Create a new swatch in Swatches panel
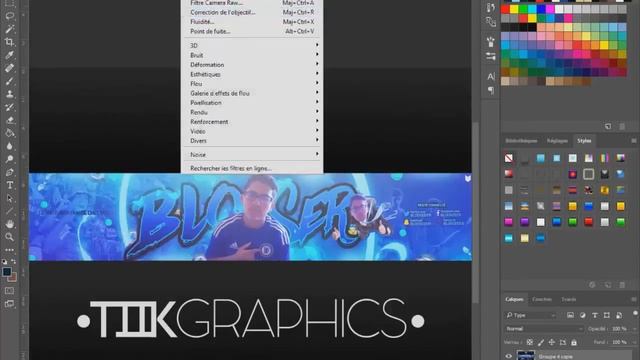 [x=608, y=127]
